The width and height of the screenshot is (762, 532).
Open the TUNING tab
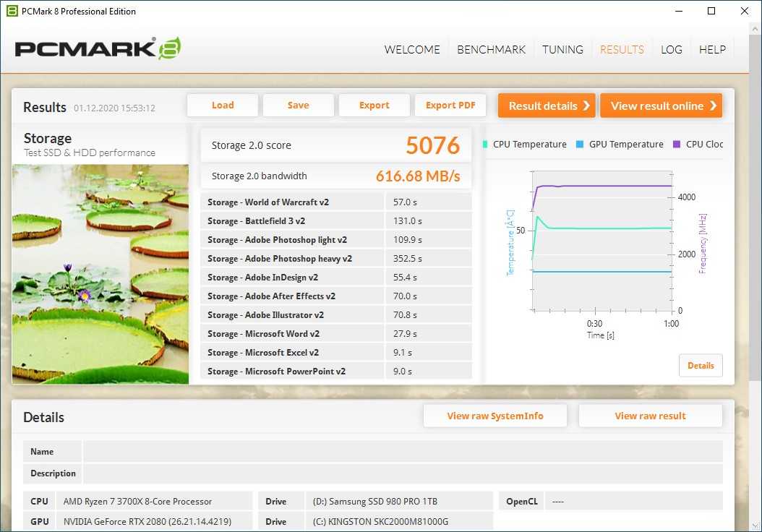click(562, 50)
